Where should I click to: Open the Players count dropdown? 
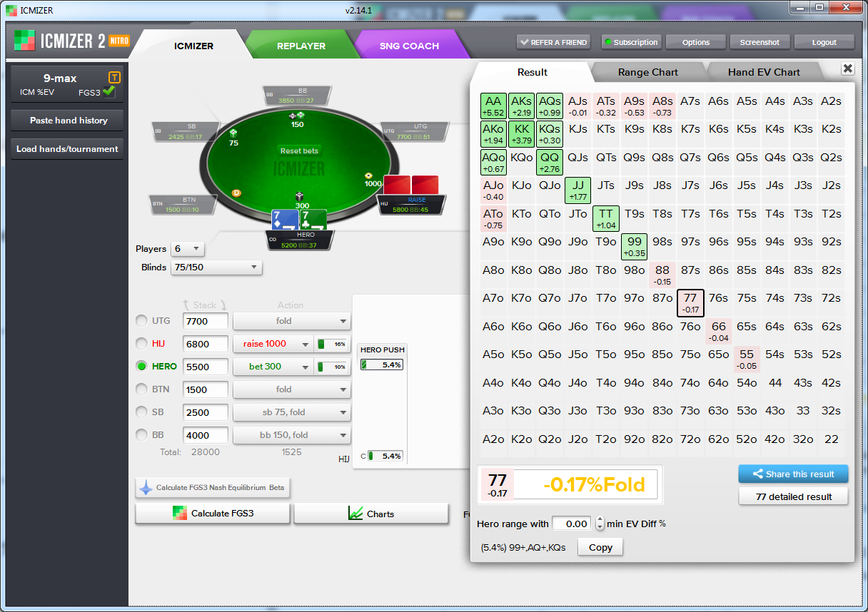188,249
